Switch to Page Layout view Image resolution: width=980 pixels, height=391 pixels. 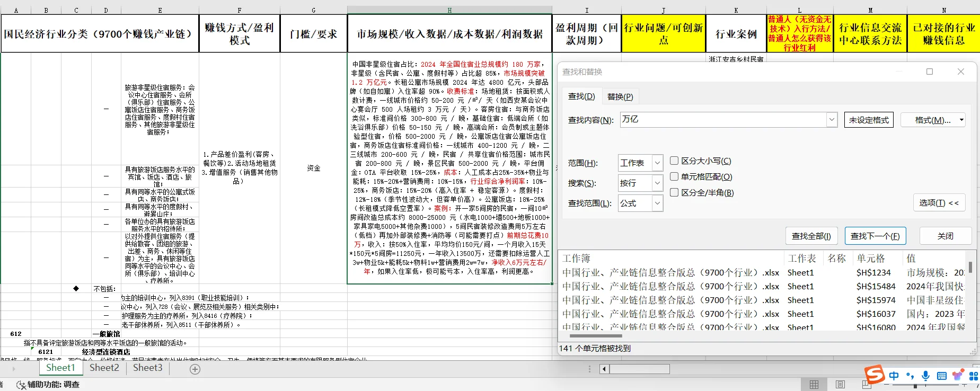pyautogui.click(x=840, y=385)
